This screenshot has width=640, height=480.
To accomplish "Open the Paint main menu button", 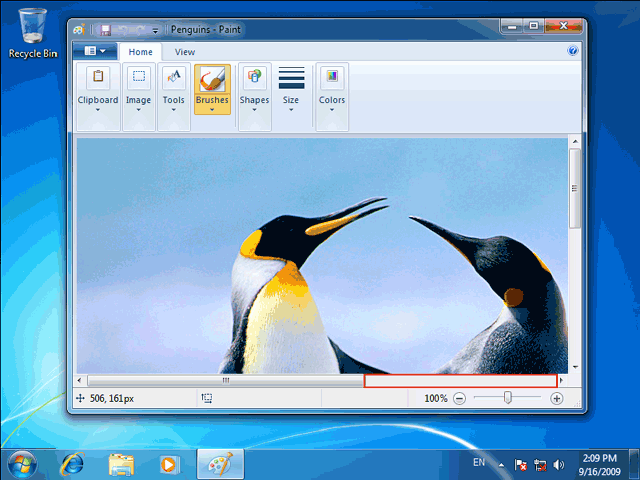I will [95, 51].
